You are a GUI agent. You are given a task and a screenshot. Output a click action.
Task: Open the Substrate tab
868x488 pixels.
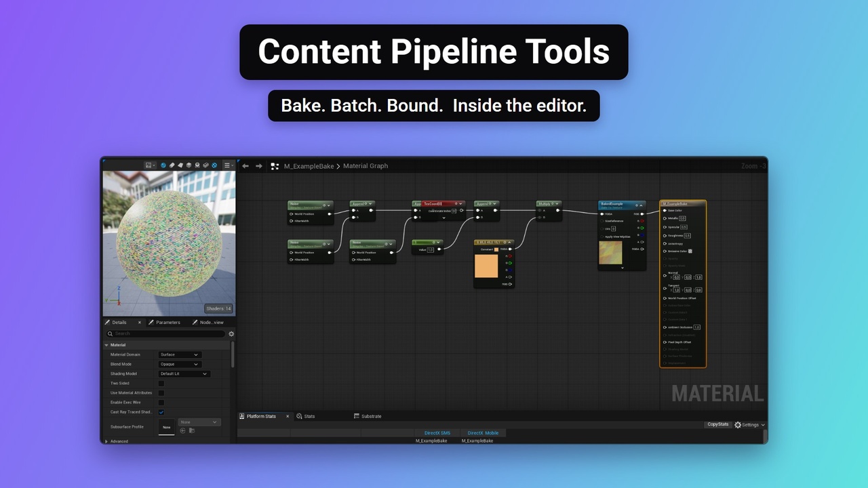(368, 416)
